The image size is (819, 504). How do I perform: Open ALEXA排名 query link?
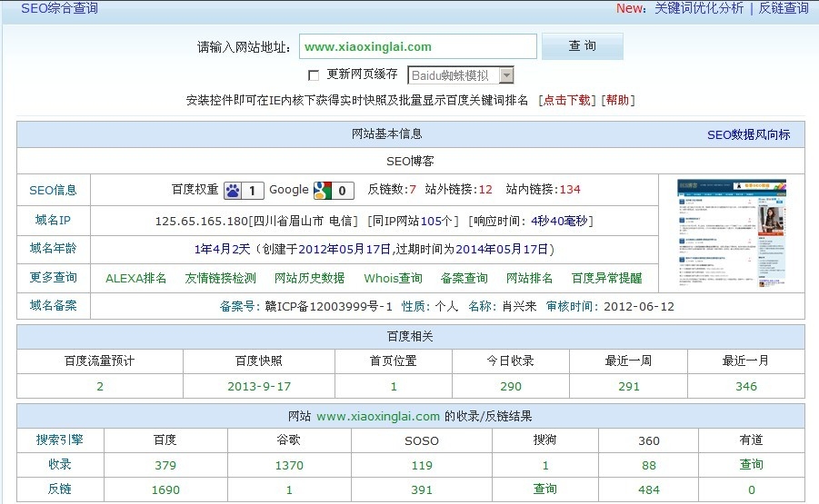click(135, 278)
